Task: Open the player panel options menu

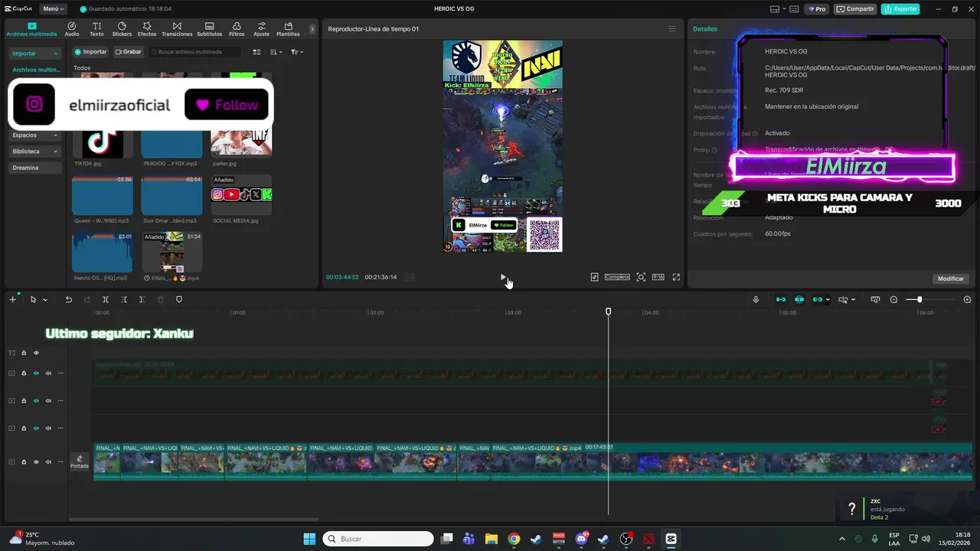Action: pos(672,29)
